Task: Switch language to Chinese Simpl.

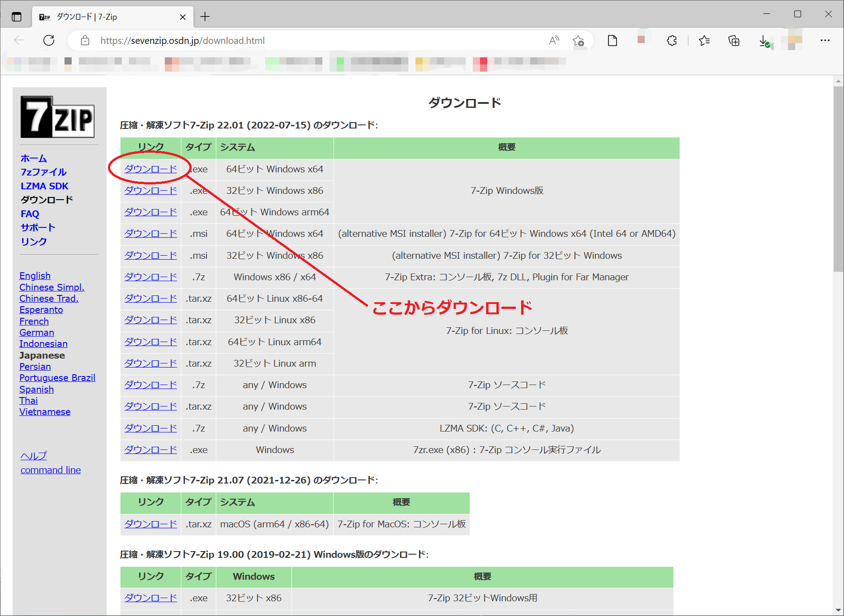Action: (x=52, y=287)
